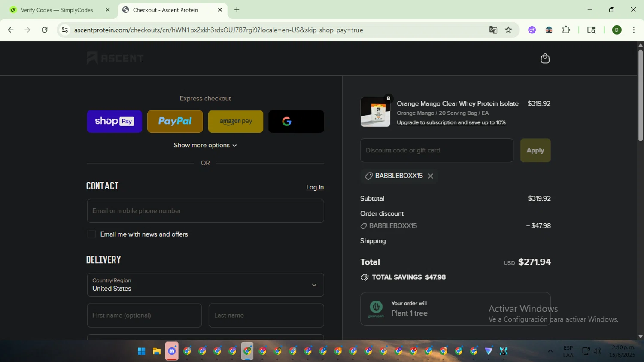This screenshot has width=644, height=362.
Task: Click the browser forward arrow
Action: 27,30
